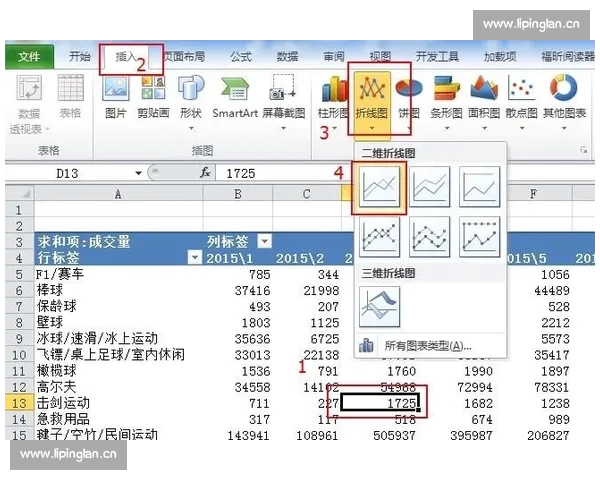Click the 表格 Table icon
This screenshot has height=480, width=600.
click(70, 88)
